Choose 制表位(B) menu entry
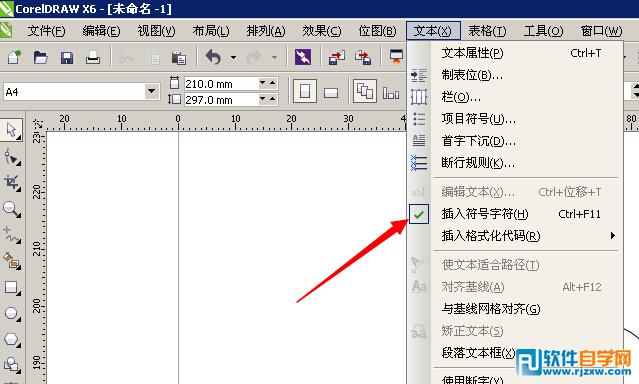 tap(515, 75)
